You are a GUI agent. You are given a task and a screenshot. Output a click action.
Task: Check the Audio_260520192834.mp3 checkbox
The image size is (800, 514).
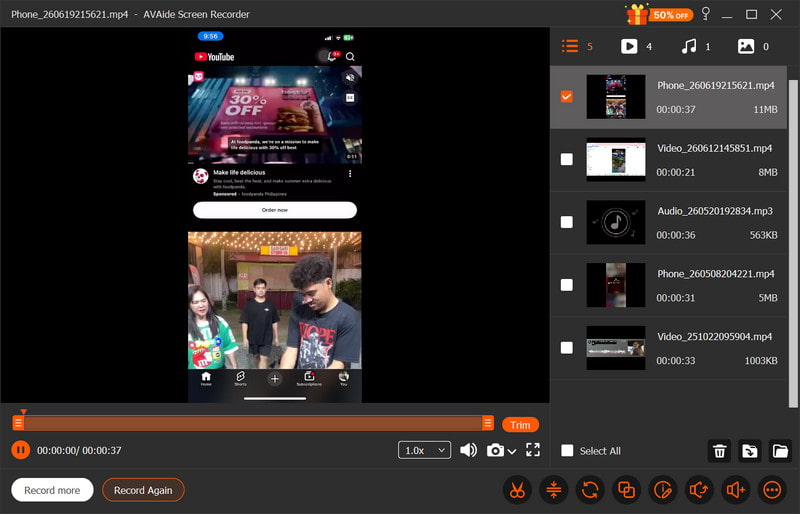[566, 222]
